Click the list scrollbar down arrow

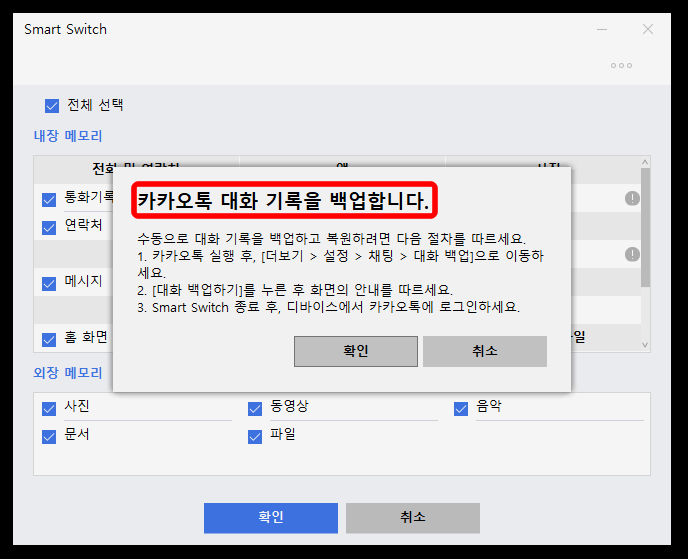coord(645,345)
